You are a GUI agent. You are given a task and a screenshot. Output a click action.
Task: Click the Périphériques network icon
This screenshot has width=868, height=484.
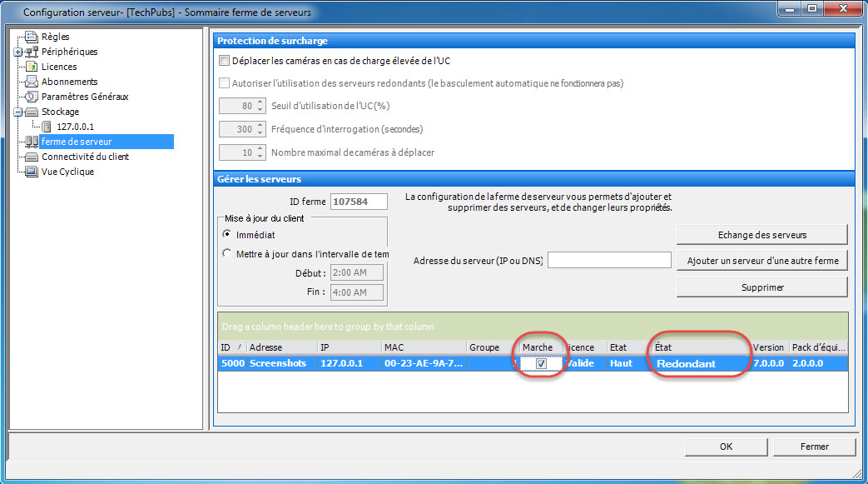click(x=32, y=52)
